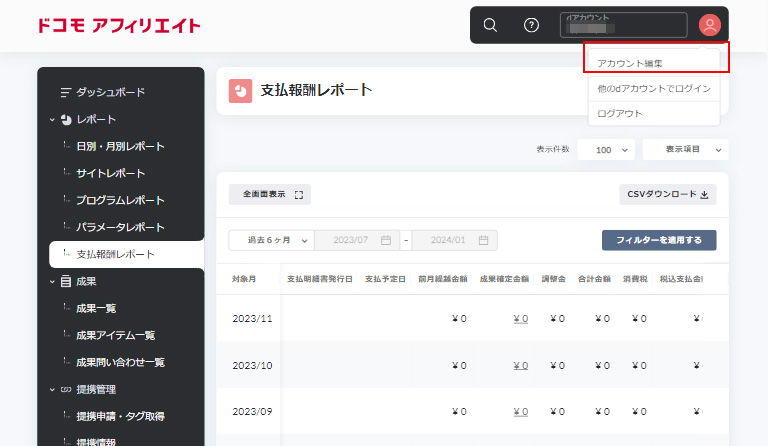Open 成果問い合わせ一覧 in sidebar
The image size is (768, 446).
coord(120,362)
